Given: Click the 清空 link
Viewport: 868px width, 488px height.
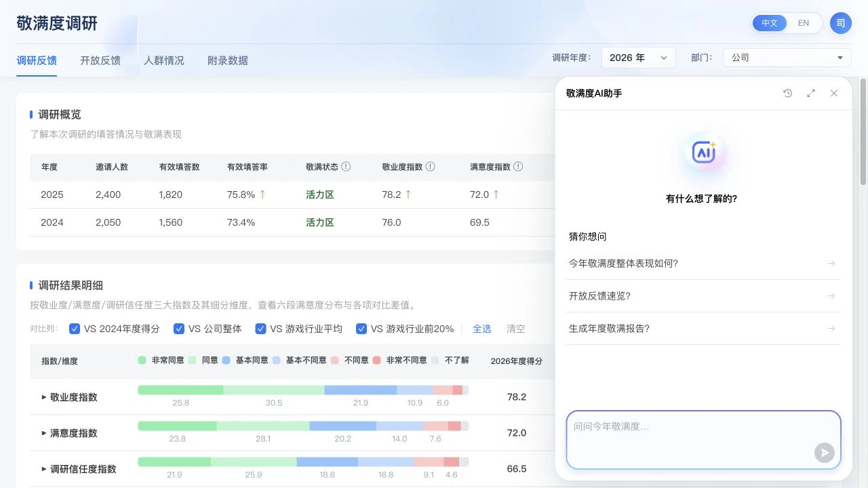Looking at the screenshot, I should [x=516, y=329].
